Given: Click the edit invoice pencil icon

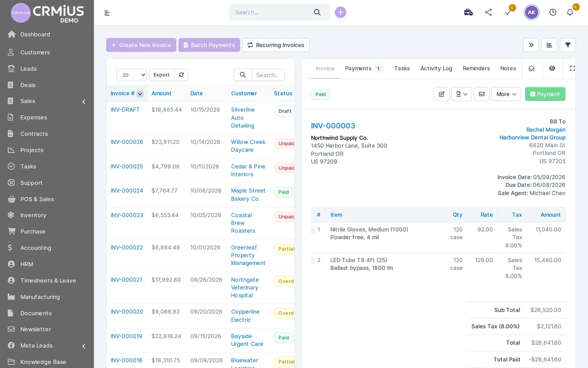Looking at the screenshot, I should point(441,94).
